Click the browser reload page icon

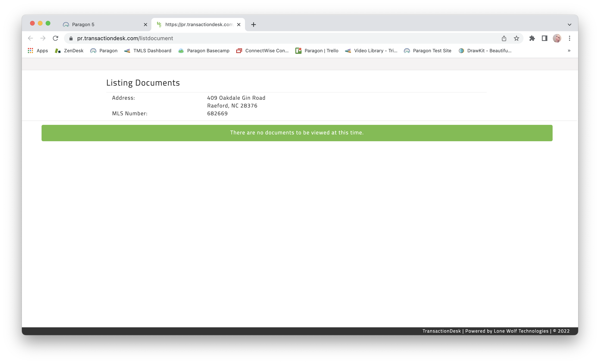coord(56,38)
